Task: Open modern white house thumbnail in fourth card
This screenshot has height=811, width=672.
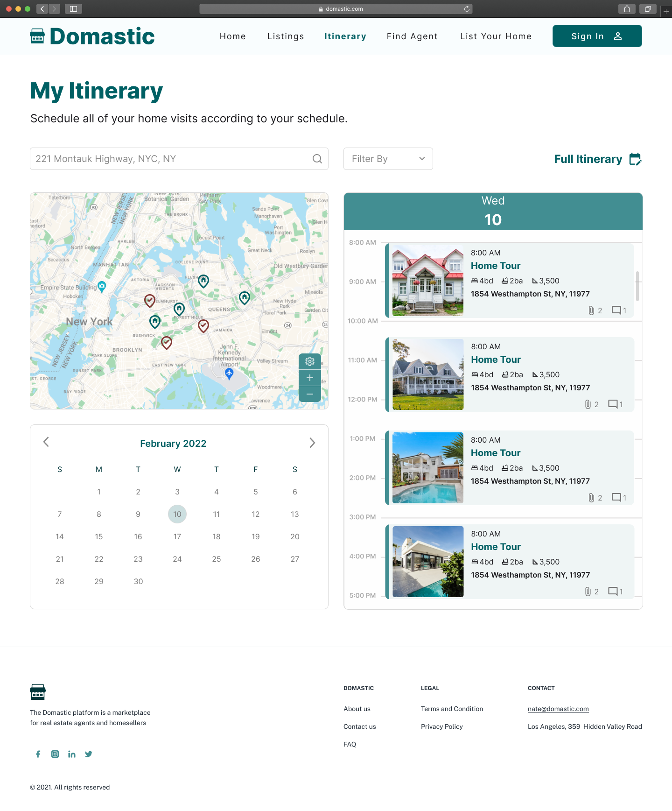Action: pyautogui.click(x=428, y=562)
